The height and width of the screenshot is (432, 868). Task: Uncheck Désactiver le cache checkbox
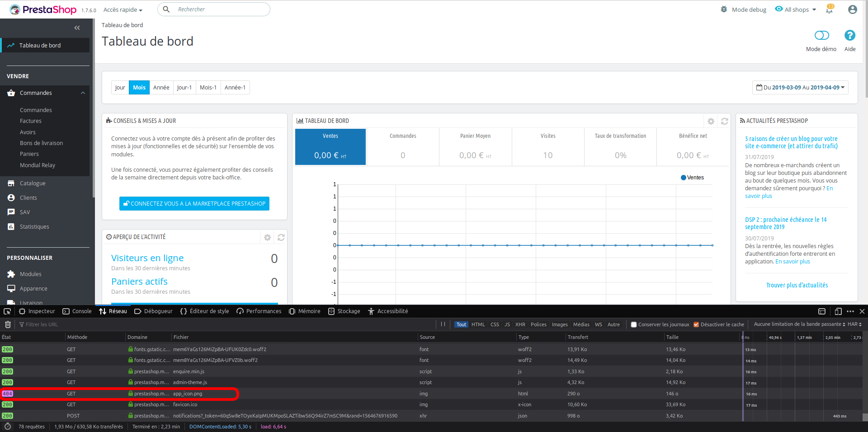696,324
